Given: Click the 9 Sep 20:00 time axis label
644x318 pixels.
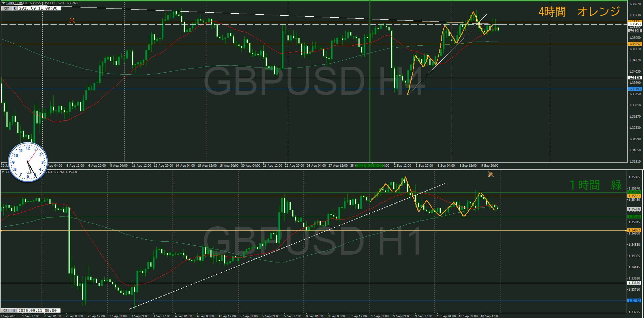Looking at the screenshot, I should coord(490,166).
